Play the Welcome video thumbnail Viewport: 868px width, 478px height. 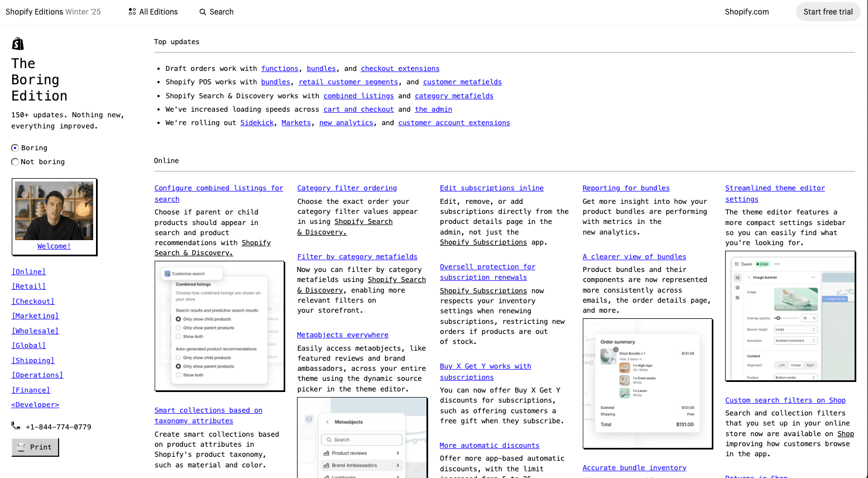click(54, 211)
